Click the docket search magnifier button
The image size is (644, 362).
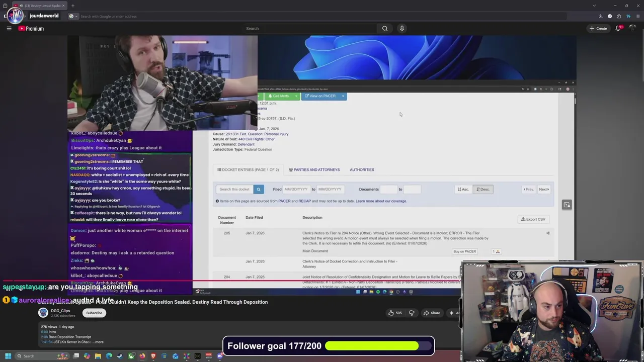tap(259, 189)
